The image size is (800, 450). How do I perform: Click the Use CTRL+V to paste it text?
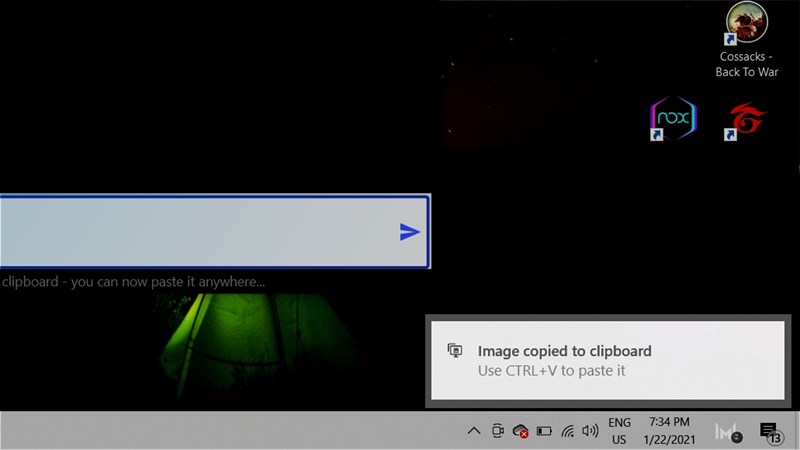[x=552, y=370]
